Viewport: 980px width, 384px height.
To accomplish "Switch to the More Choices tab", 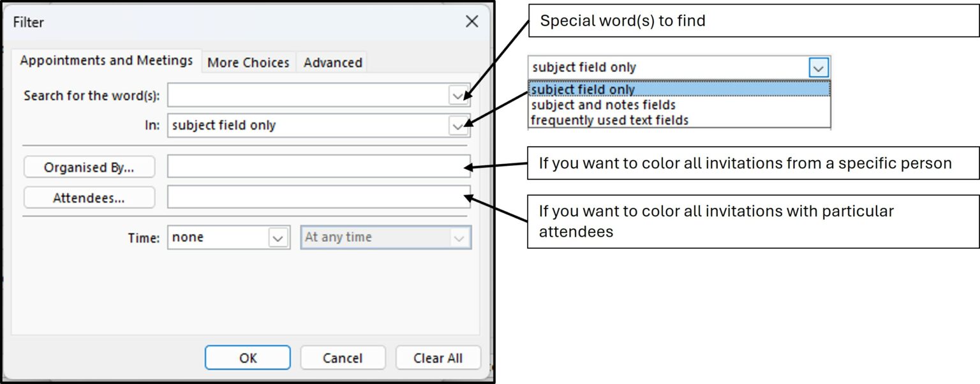I will tap(248, 63).
